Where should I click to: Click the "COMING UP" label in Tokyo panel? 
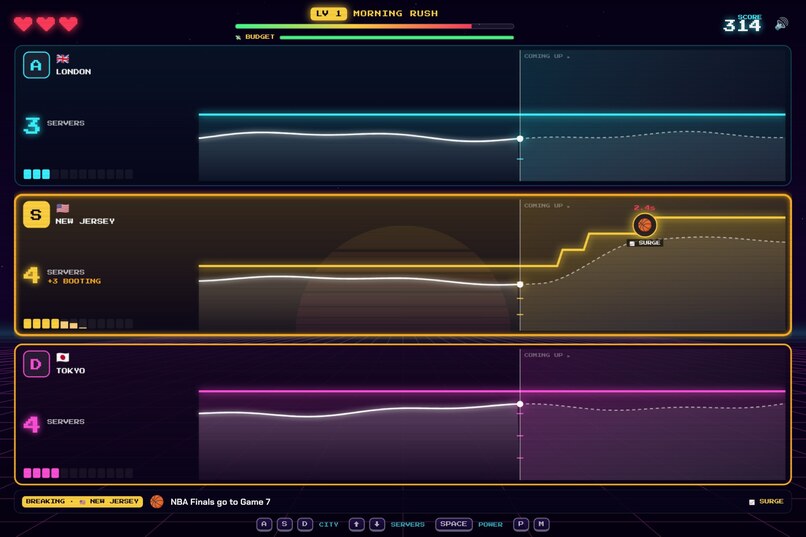click(546, 355)
